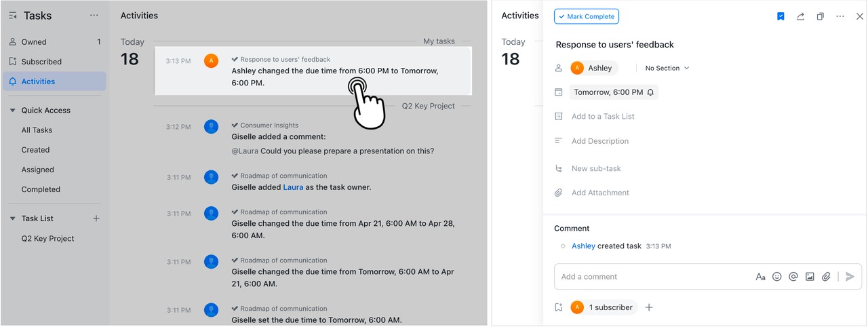The width and height of the screenshot is (868, 327).
Task: Click the @ mention icon in comment box
Action: pyautogui.click(x=793, y=277)
